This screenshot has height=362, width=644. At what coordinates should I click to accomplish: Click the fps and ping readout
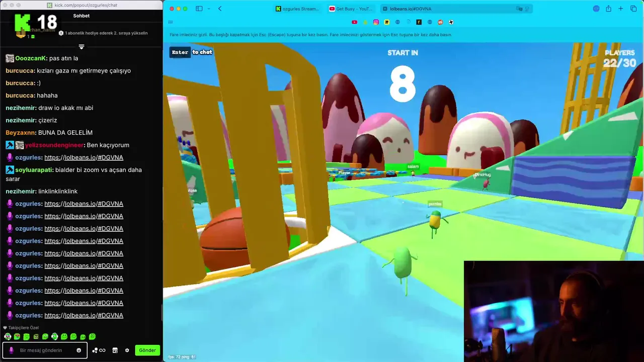click(182, 357)
